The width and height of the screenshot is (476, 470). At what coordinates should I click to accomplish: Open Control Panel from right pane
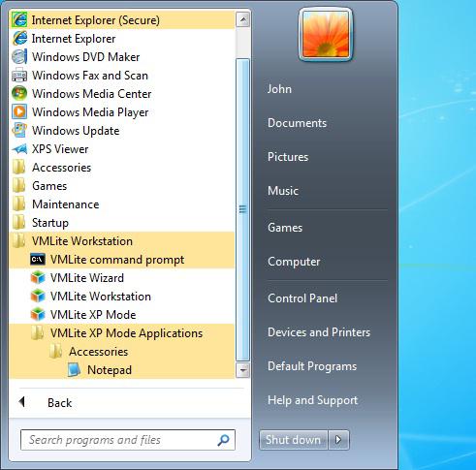pos(302,298)
